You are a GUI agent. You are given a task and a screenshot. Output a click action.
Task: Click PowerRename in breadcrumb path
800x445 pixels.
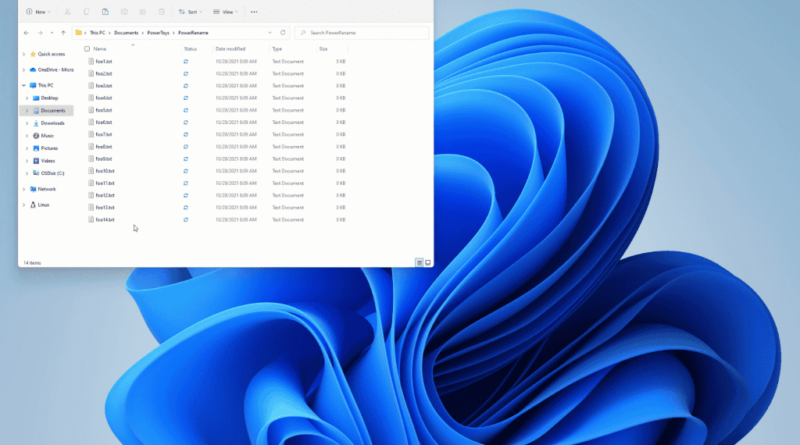pos(193,33)
